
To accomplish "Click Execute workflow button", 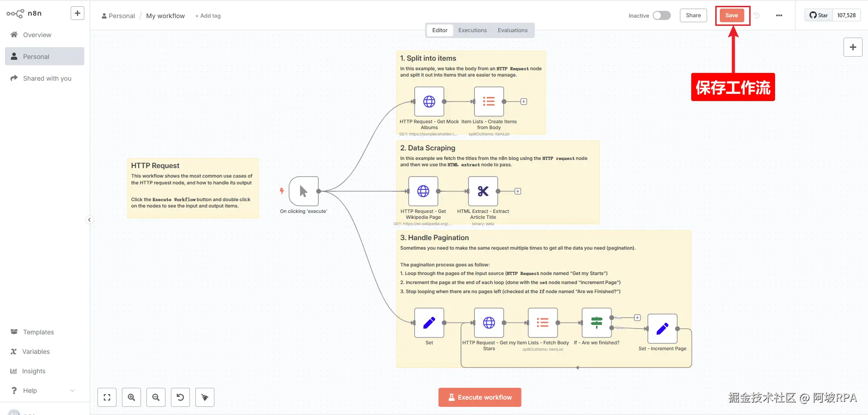I will [480, 397].
